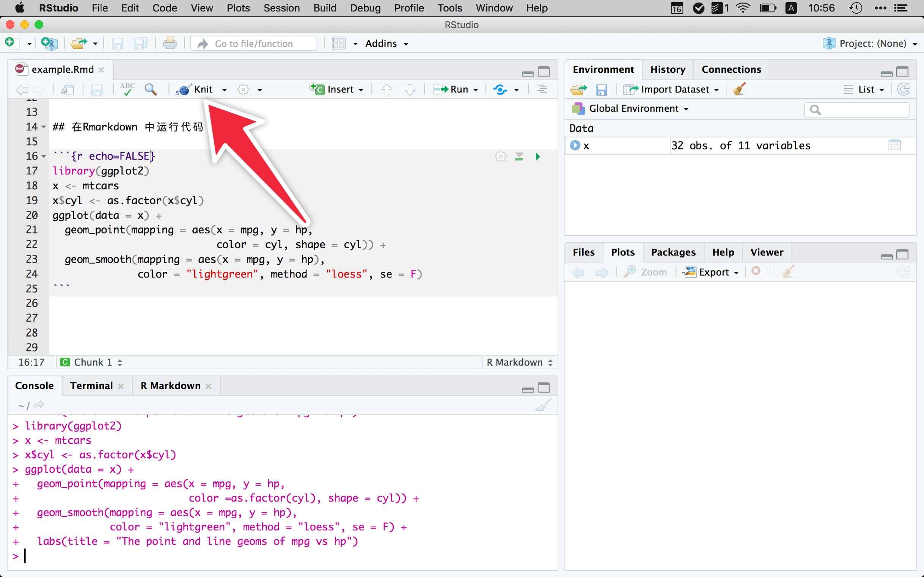Change R Markdown file type selector
Image resolution: width=924 pixels, height=577 pixels.
(x=520, y=362)
